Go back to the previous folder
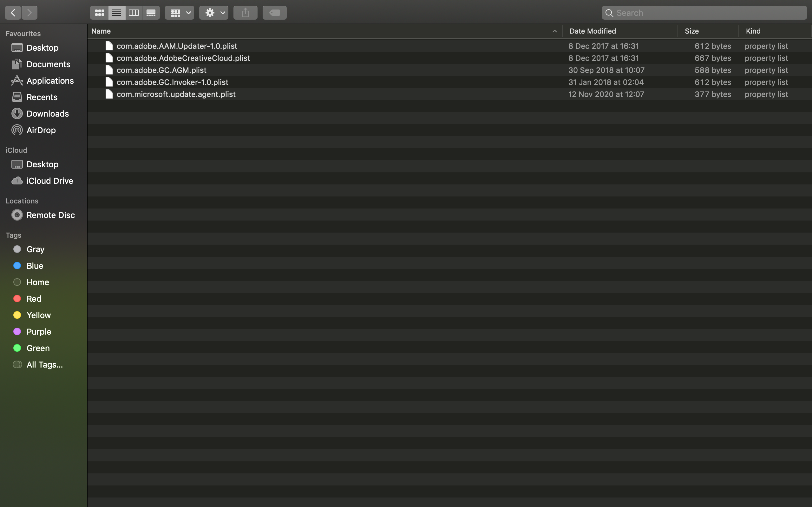The image size is (812, 507). pyautogui.click(x=13, y=13)
